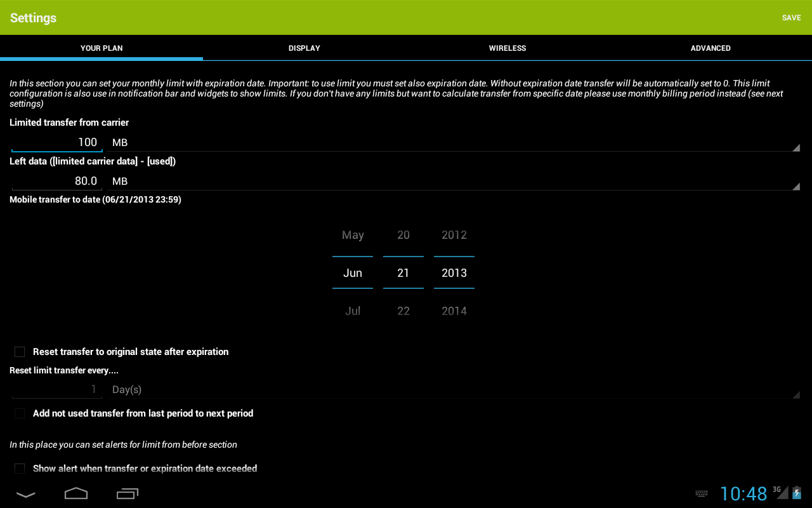Save the settings with SAVE button
Viewport: 812px width, 508px height.
pos(791,18)
